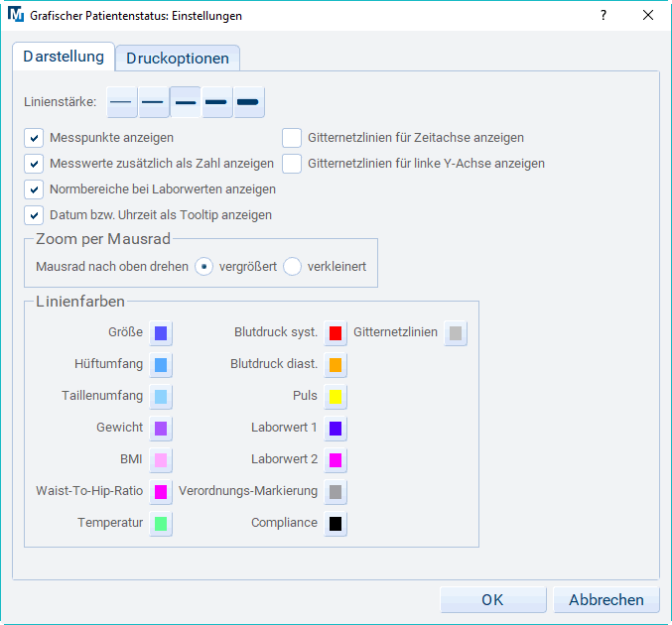
Task: Click the Linienstärke label
Action: (60, 102)
